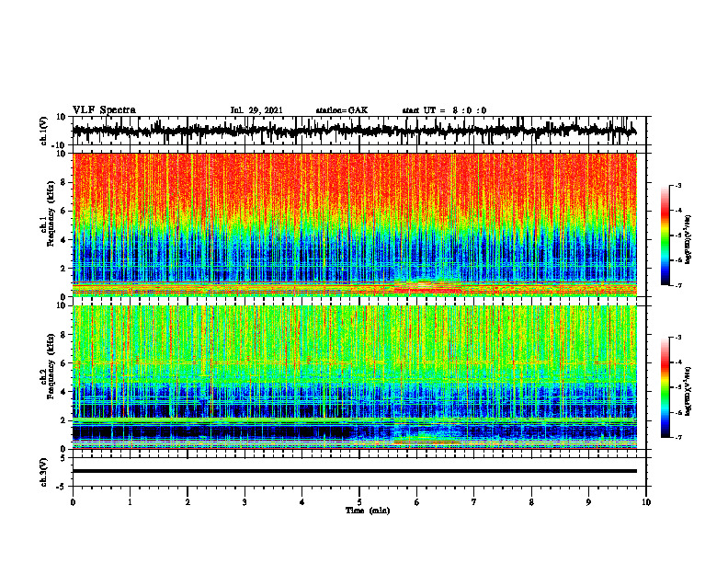The height and width of the screenshot is (563, 728).
Task: Click the "station=GAK" label
Action: [342, 110]
